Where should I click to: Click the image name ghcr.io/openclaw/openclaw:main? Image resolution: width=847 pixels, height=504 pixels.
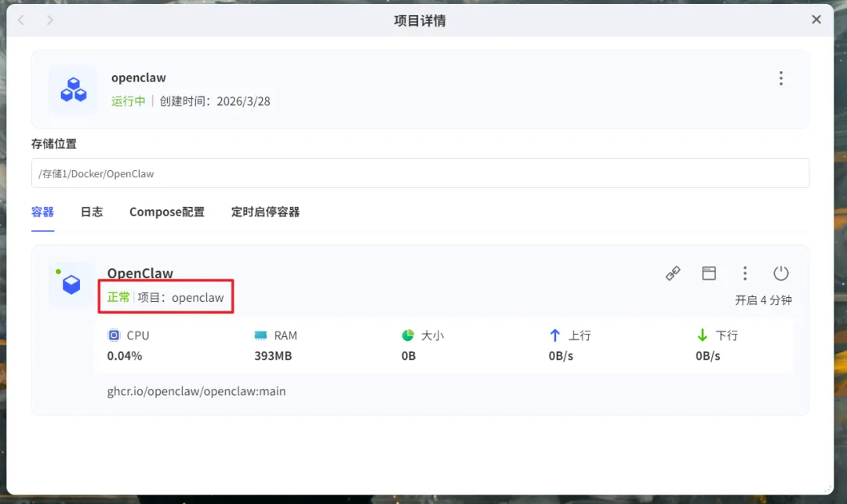point(196,391)
